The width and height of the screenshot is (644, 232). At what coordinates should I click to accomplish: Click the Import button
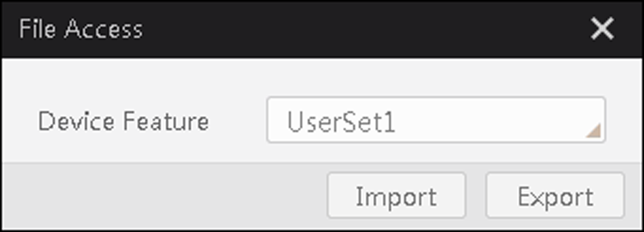click(396, 196)
